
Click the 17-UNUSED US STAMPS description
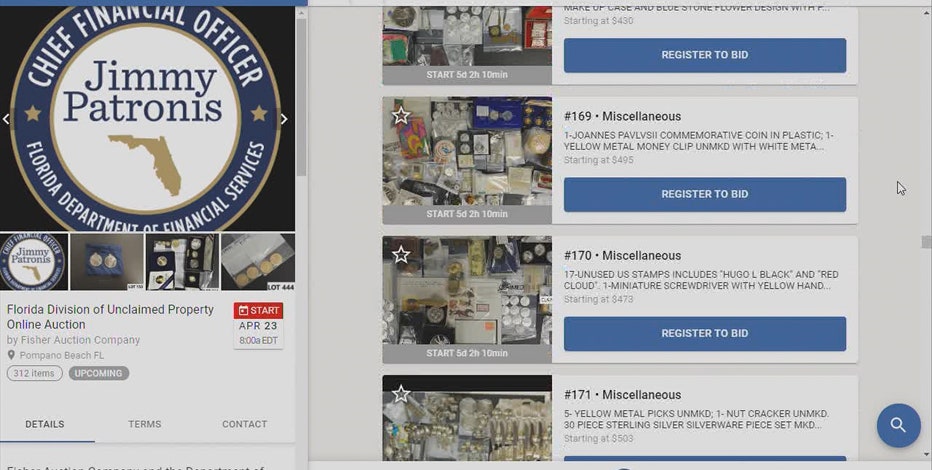tap(701, 280)
